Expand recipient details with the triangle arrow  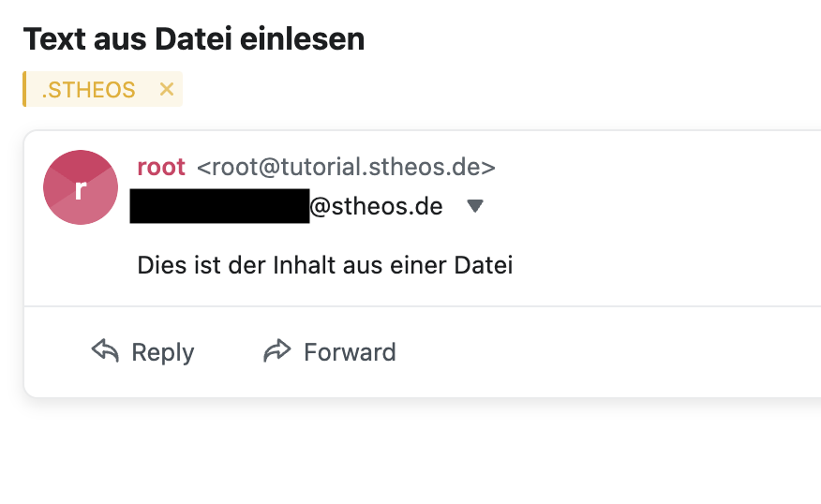coord(475,205)
